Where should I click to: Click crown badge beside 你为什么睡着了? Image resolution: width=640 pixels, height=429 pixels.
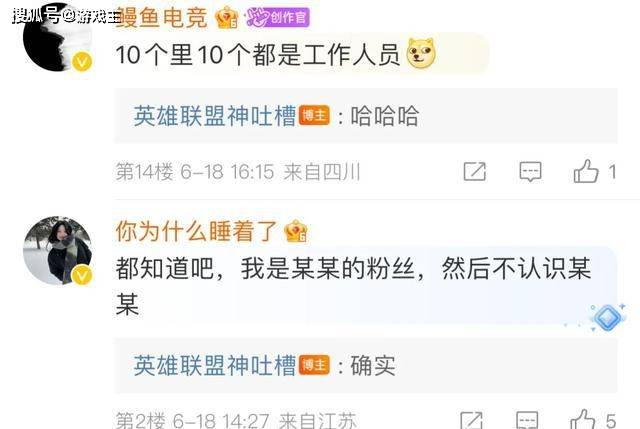(296, 231)
